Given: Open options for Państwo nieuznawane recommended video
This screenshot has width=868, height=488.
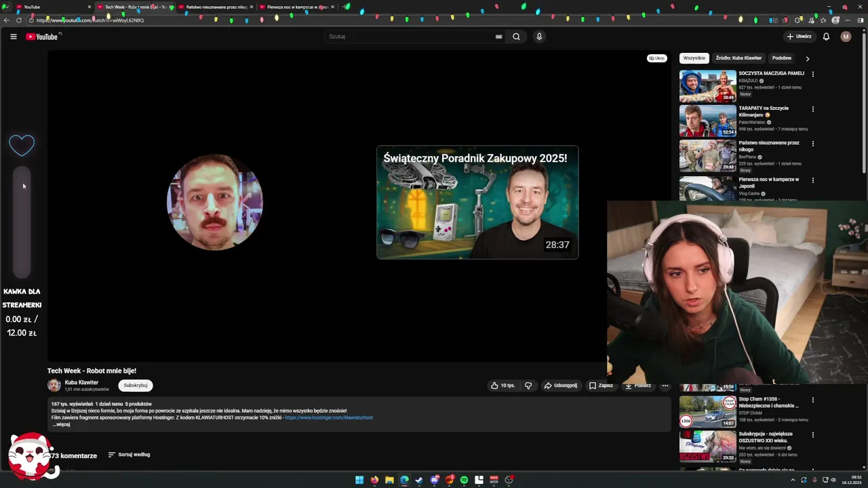Looking at the screenshot, I should (812, 144).
